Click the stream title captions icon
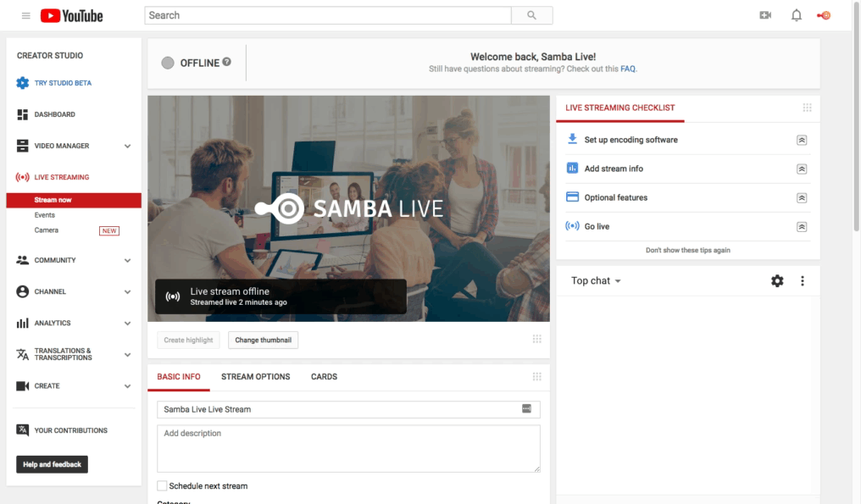The height and width of the screenshot is (504, 861). tap(526, 408)
